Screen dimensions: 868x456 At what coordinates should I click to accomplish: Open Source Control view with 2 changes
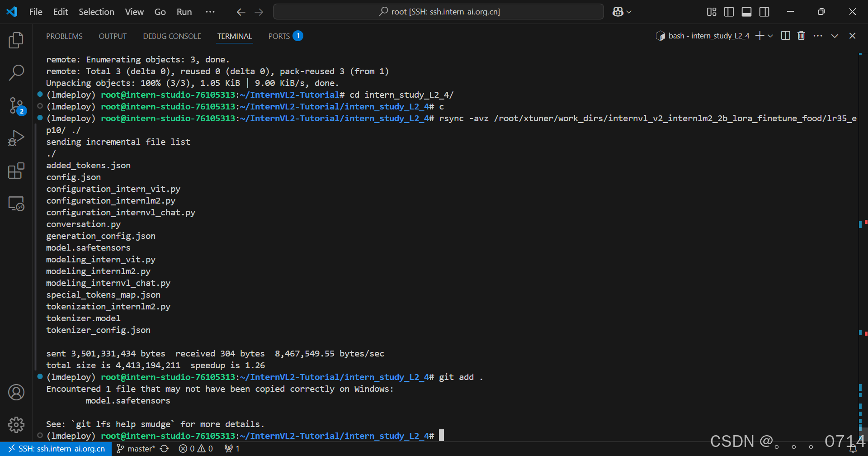pyautogui.click(x=16, y=105)
